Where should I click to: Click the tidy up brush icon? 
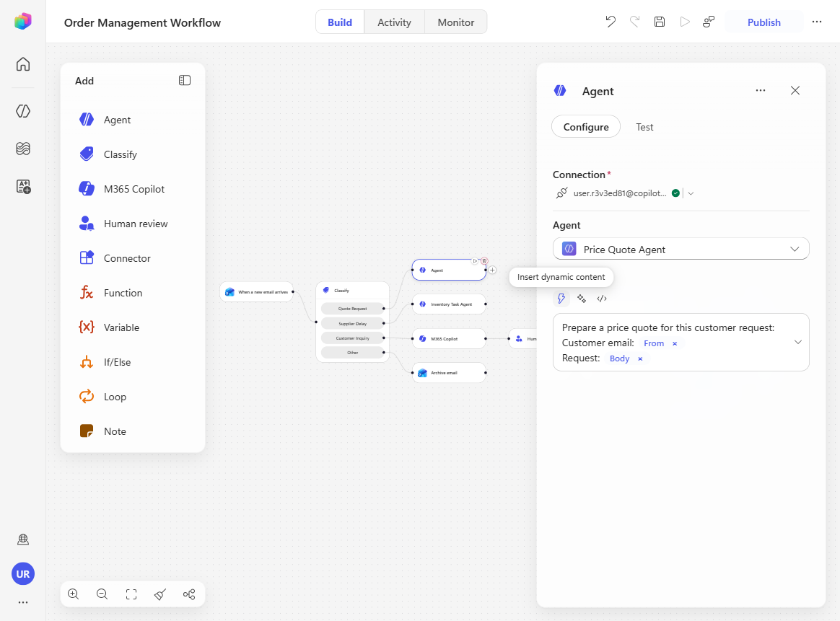[160, 594]
